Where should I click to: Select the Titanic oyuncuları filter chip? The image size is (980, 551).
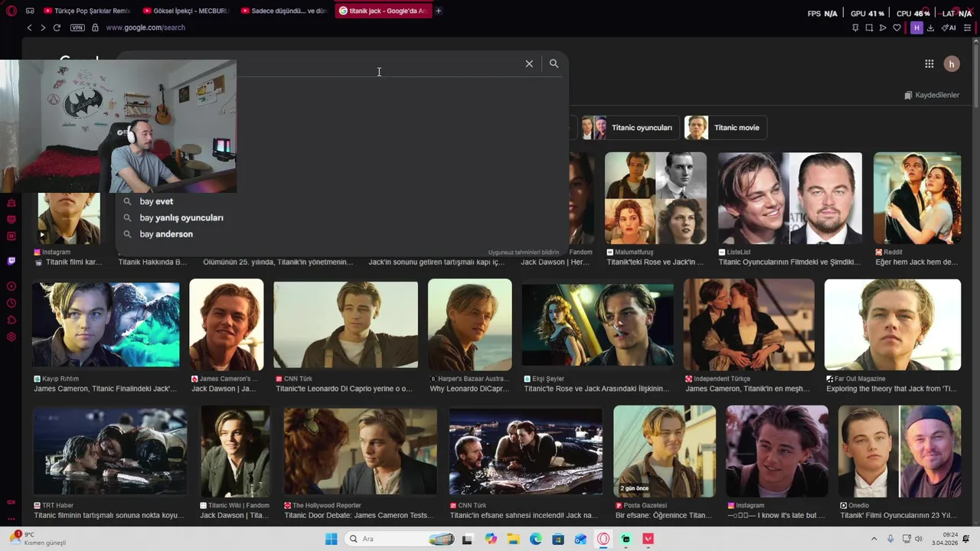[629, 128]
